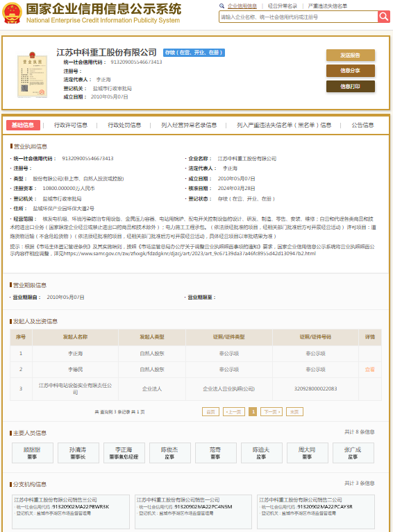This screenshot has width=393, height=532.
Task: Click the 分支机构信息 section heading
Action: coord(30,485)
